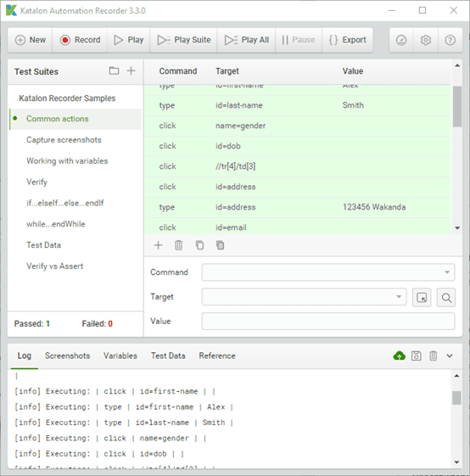Viewport: 470px width, 476px height.
Task: Select the Common actions test case
Action: pos(76,119)
